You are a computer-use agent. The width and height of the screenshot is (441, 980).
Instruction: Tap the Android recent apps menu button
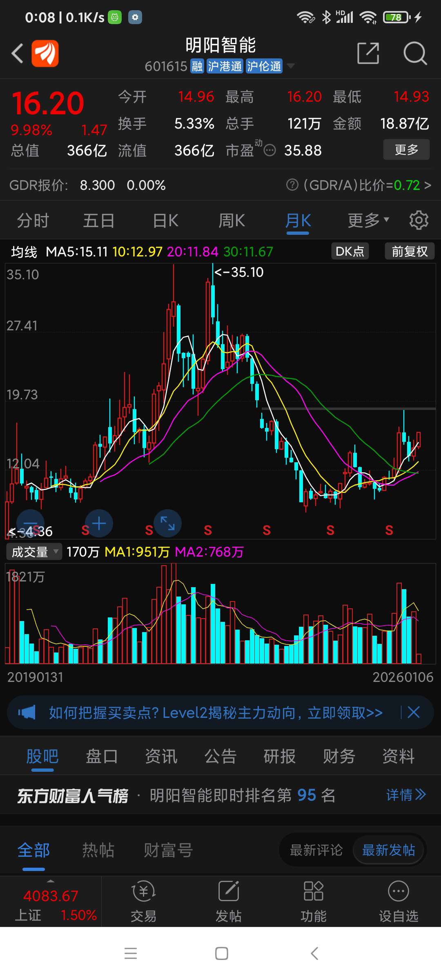click(131, 953)
